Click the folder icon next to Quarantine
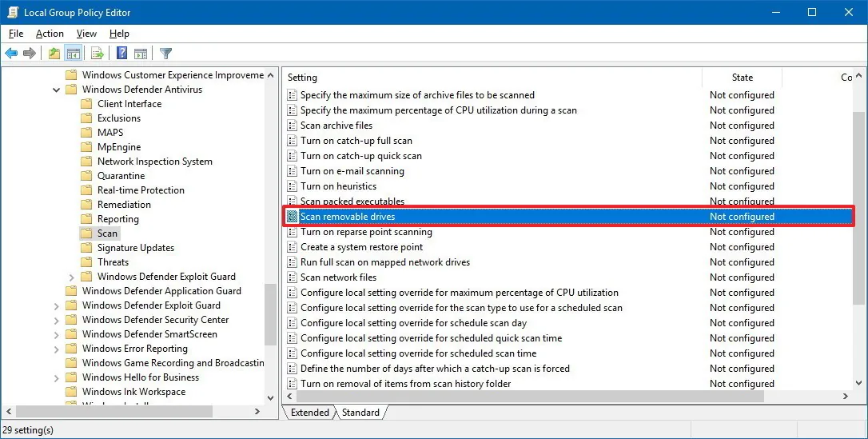868x439 pixels. tap(86, 175)
